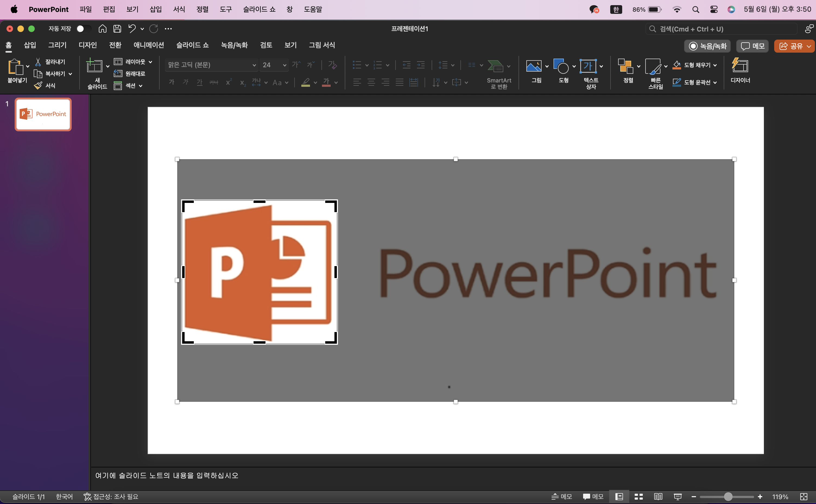This screenshot has width=816, height=504.
Task: Switch to reading view icon
Action: (658, 497)
